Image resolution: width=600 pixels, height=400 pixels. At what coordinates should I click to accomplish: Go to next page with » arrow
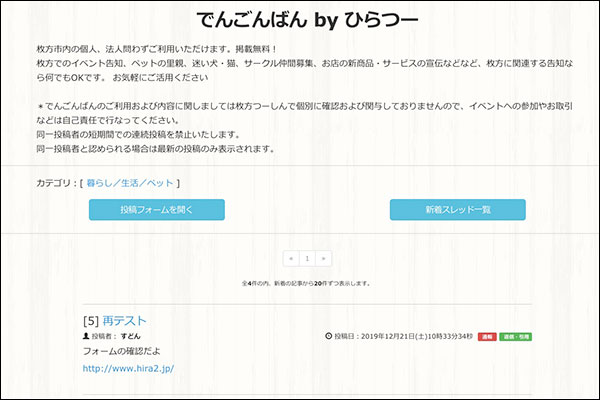[323, 258]
